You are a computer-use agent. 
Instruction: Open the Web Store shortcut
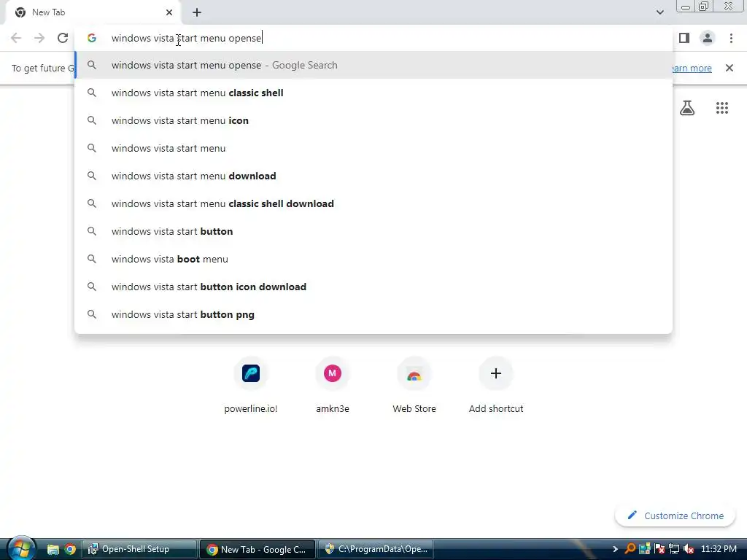tap(414, 385)
